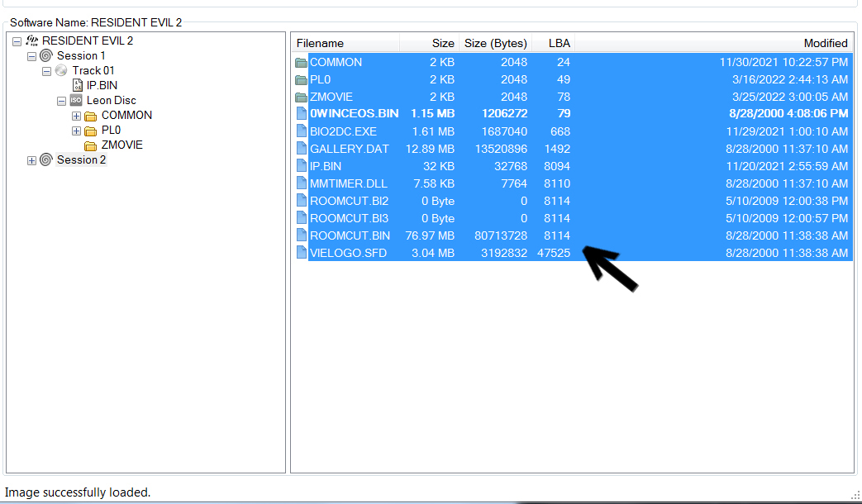Screen dimensions: 862x504
Task: Click the PL0 folder icon in tree
Action: 91,131
